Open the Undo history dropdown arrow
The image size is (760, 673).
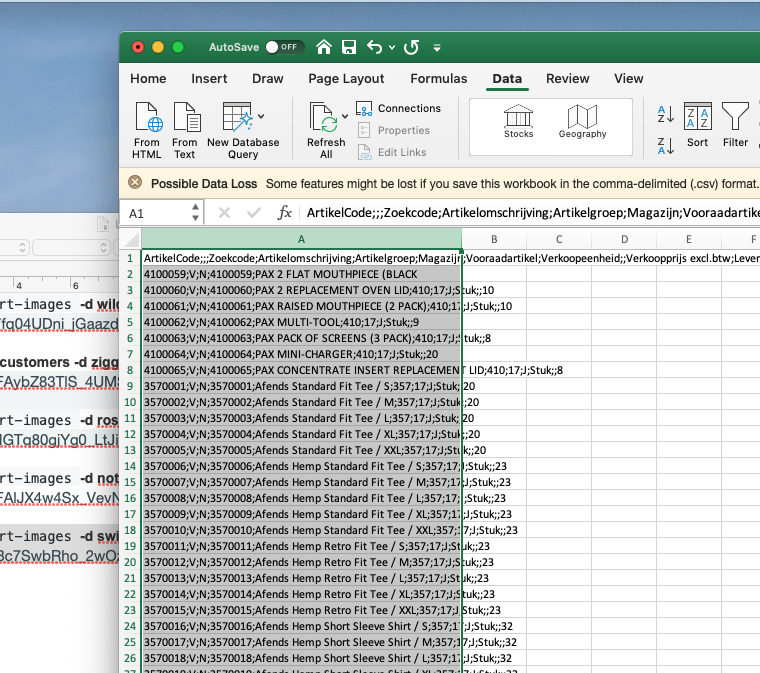[392, 47]
